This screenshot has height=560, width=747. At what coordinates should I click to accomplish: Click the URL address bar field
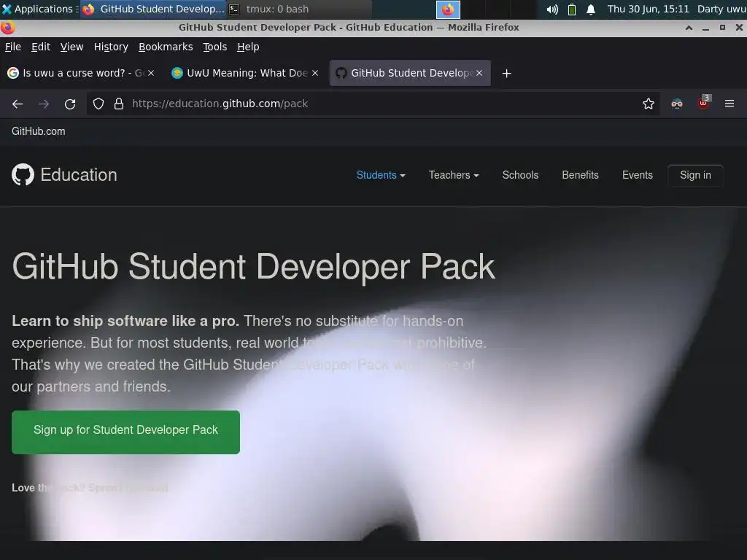point(371,104)
